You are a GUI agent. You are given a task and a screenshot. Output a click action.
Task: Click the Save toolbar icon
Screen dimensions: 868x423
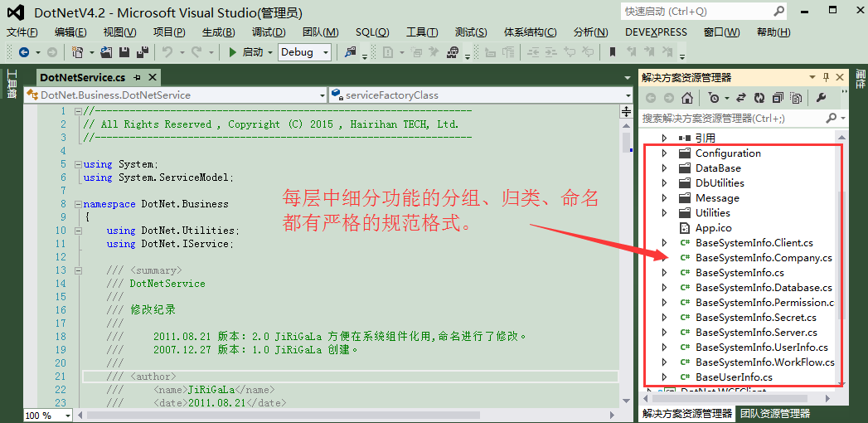click(124, 52)
